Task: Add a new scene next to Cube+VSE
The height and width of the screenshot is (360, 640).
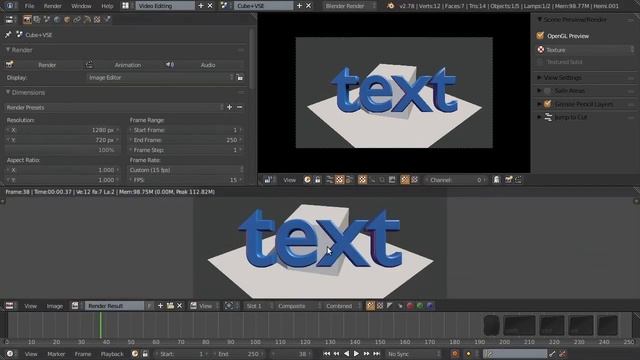Action: [x=299, y=6]
